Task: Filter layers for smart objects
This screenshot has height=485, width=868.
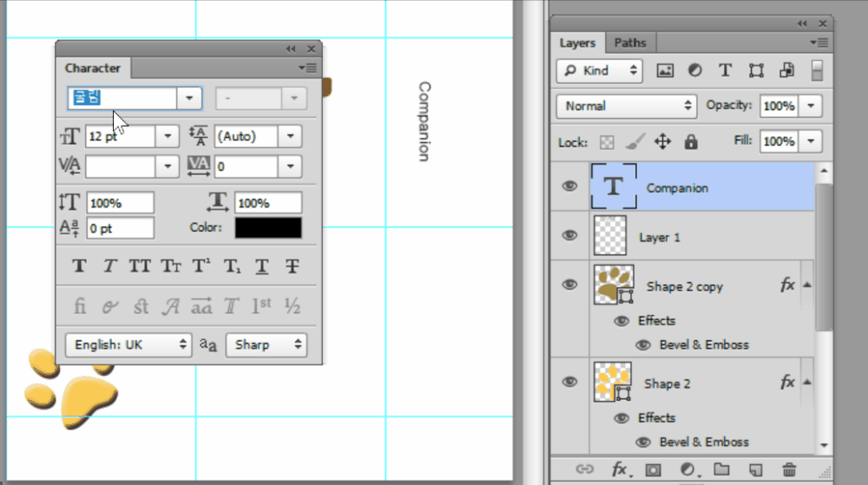Action: pos(786,70)
